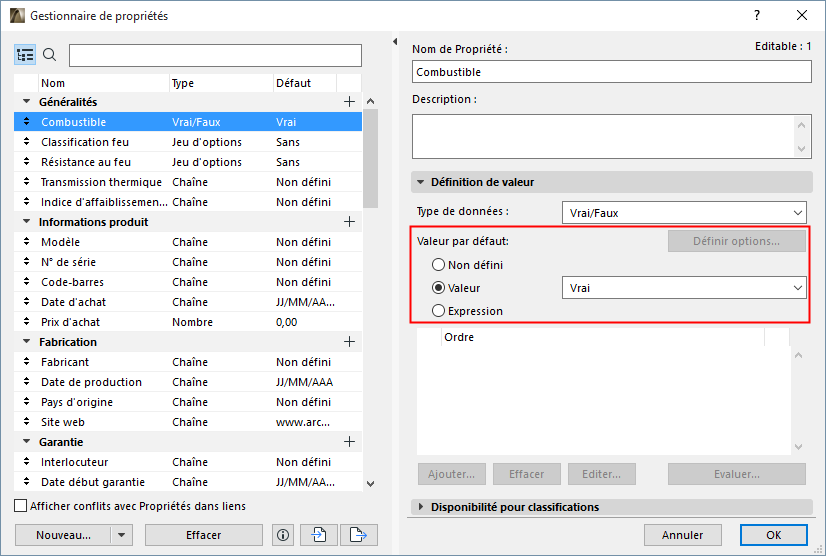Image resolution: width=826 pixels, height=556 pixels.
Task: Collapse the Fabrication group
Action: pyautogui.click(x=26, y=342)
